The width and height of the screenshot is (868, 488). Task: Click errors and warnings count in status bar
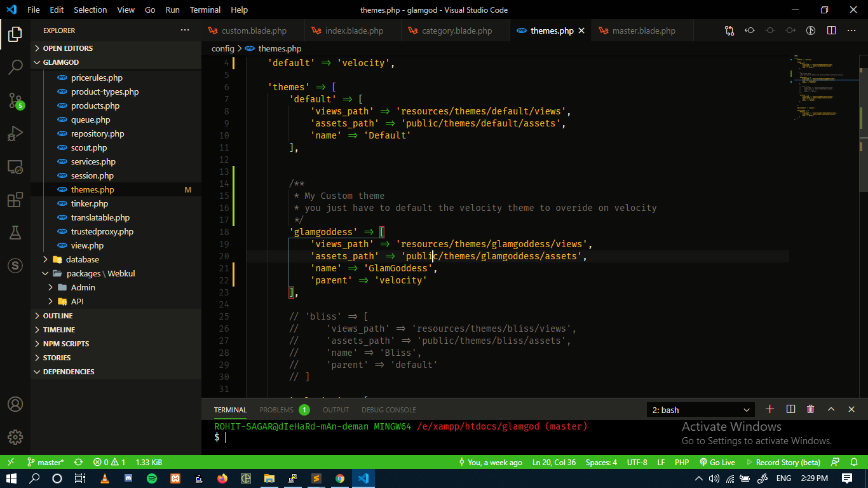pyautogui.click(x=109, y=463)
